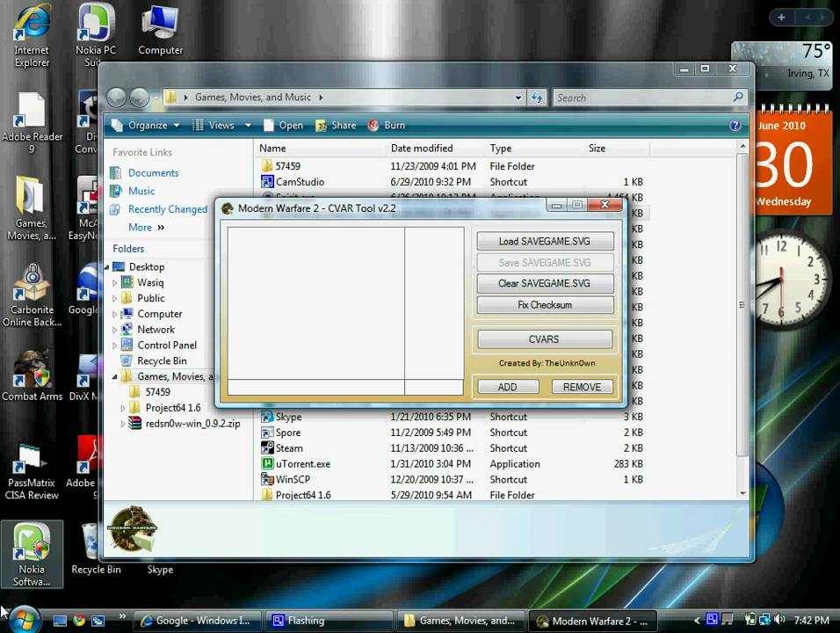The height and width of the screenshot is (633, 840).
Task: Switch to Games, Movies taskbar window
Action: (x=461, y=621)
